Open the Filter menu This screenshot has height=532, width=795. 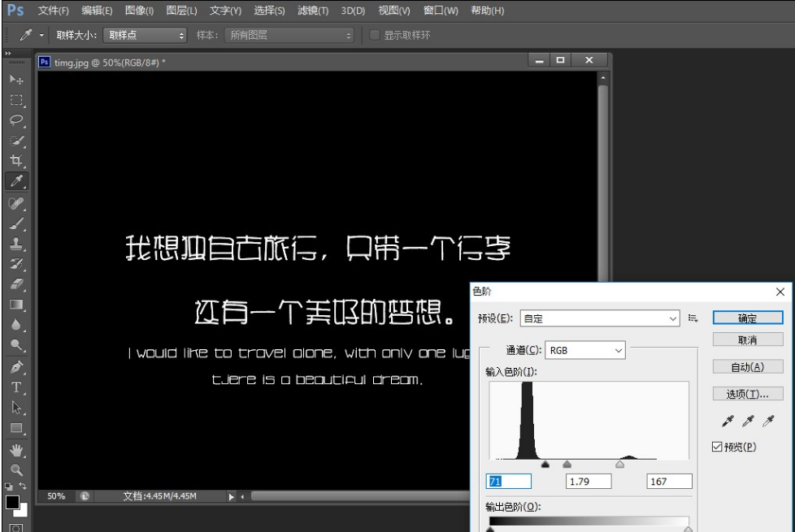click(313, 10)
